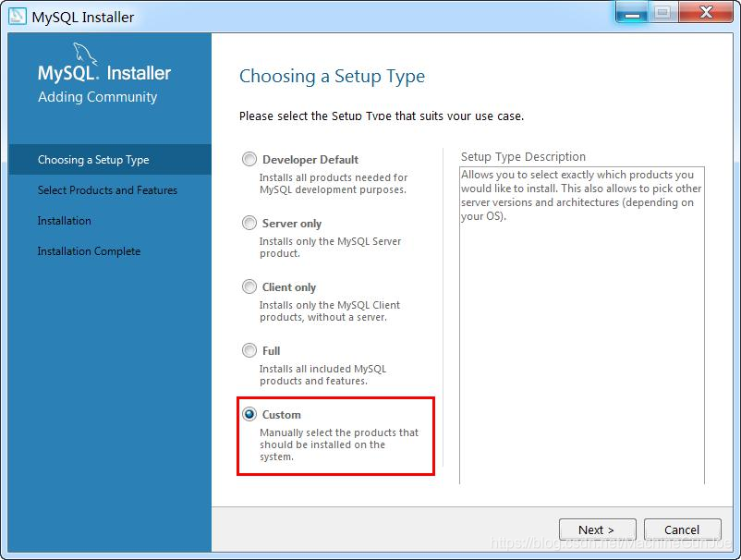Click the 'Choosing a Setup Type' page heading

332,76
